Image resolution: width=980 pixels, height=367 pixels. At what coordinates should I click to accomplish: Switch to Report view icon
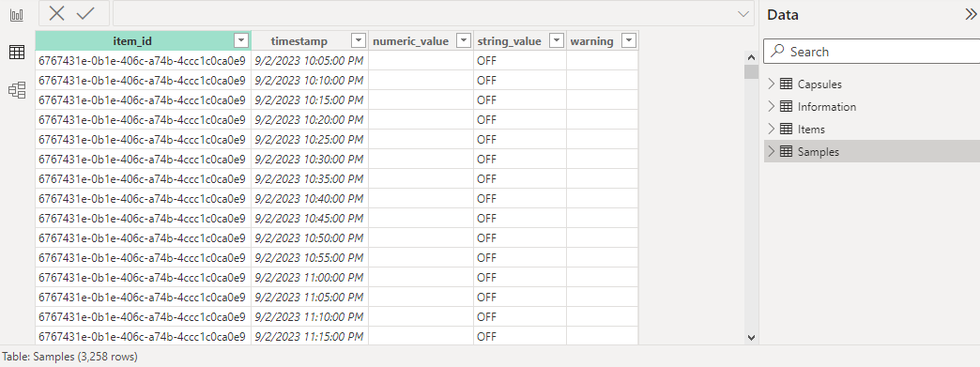coord(17,15)
